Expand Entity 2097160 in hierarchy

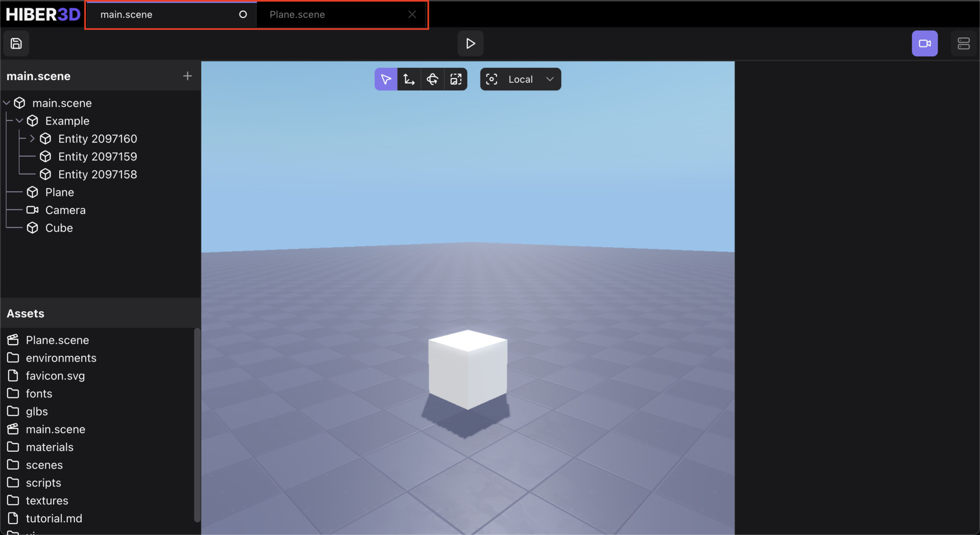click(x=32, y=139)
